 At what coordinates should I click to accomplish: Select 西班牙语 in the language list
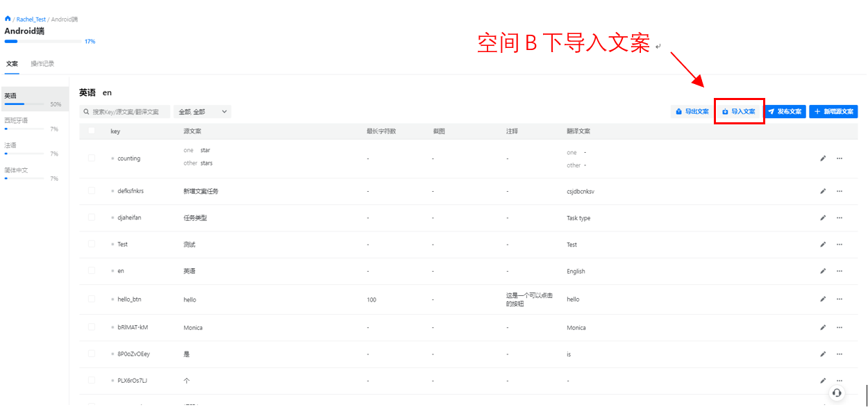coord(17,120)
